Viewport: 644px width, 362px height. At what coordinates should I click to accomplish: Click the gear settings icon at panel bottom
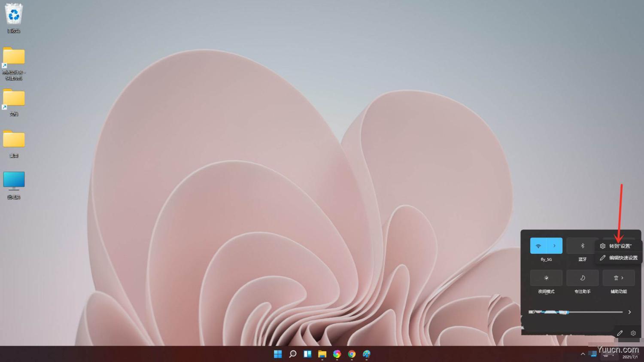click(633, 333)
